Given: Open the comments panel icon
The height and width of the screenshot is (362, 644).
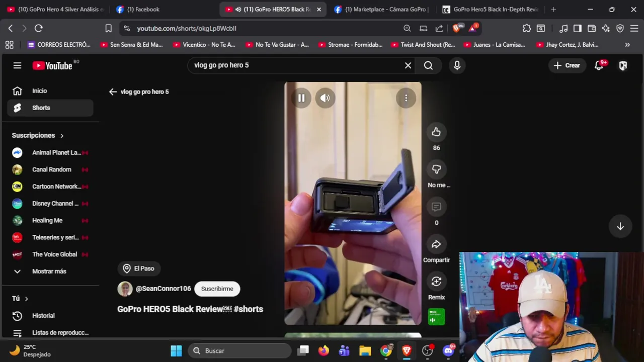Looking at the screenshot, I should click(x=436, y=207).
